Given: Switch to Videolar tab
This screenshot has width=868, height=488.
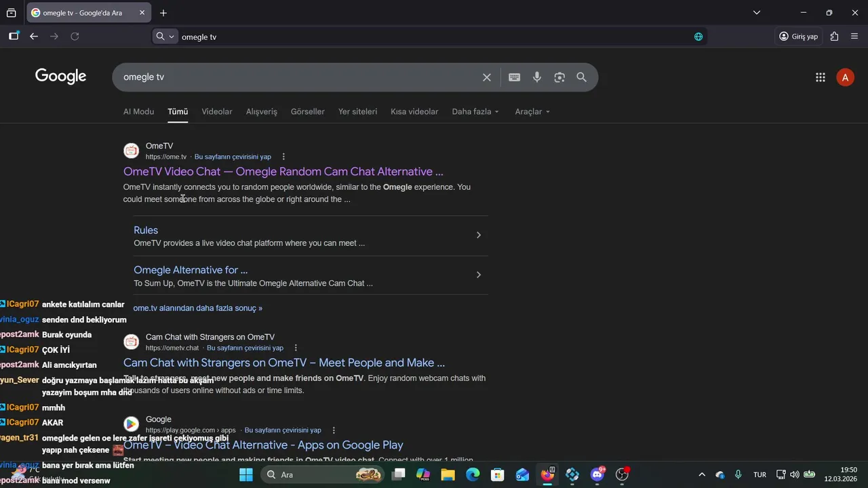Looking at the screenshot, I should [217, 112].
